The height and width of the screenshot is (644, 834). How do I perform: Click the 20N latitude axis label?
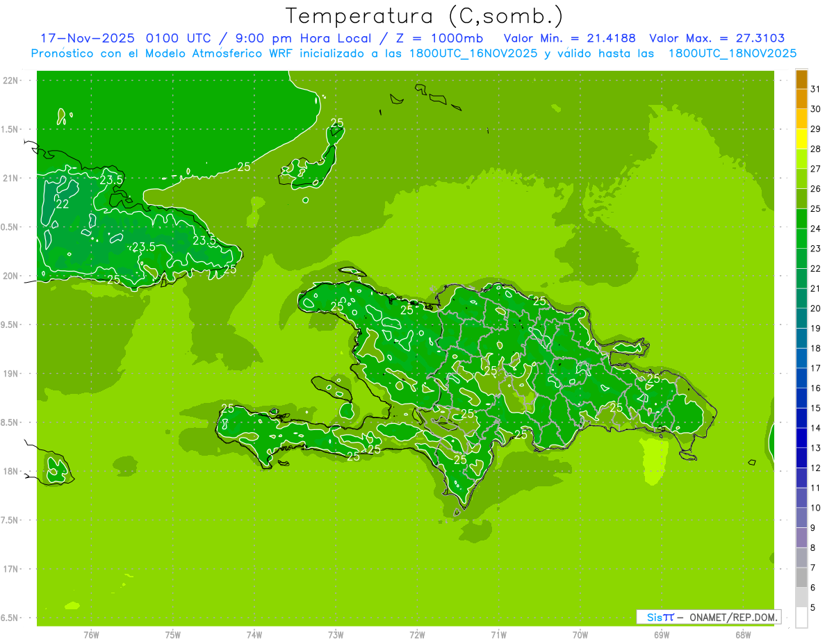coord(10,276)
